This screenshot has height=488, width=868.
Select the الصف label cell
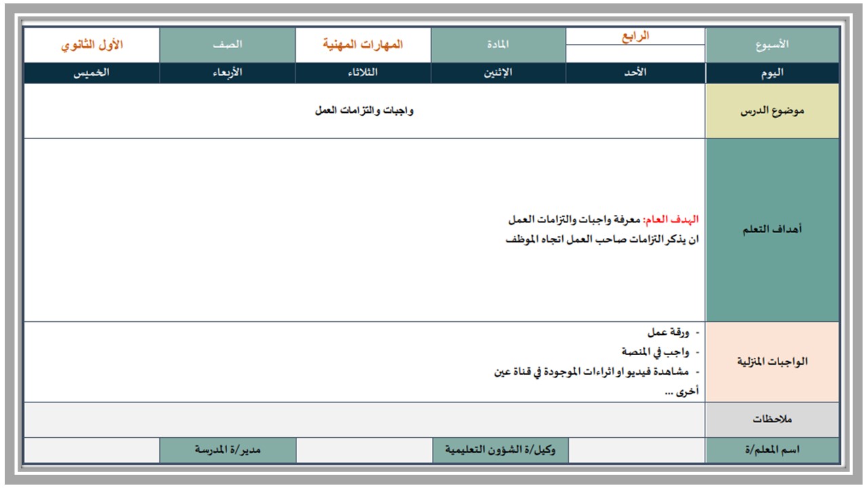[x=227, y=45]
